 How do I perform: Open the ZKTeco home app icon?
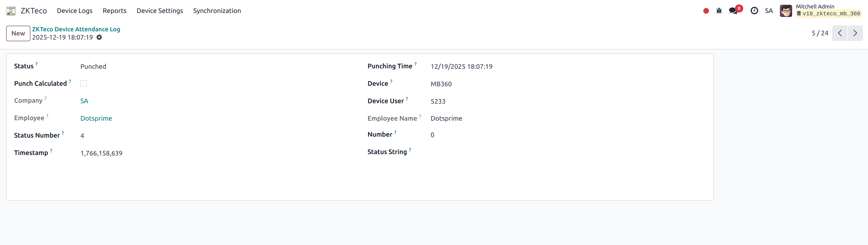coord(11,10)
